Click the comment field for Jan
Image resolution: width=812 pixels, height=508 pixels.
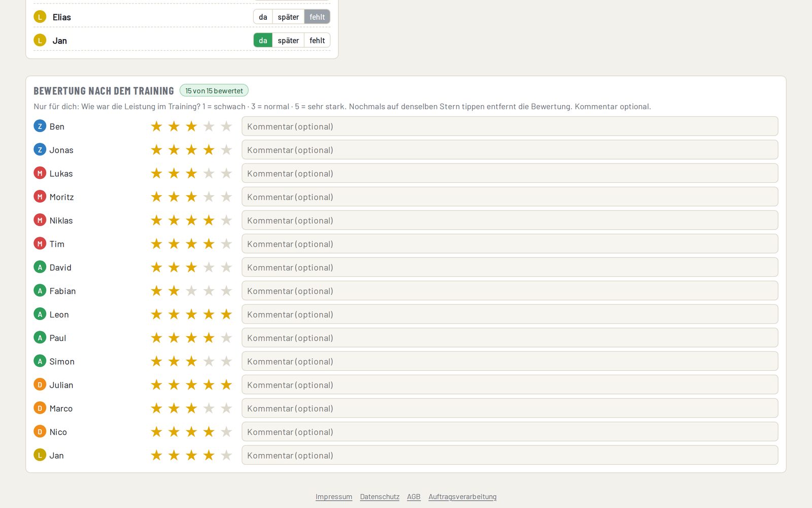[x=510, y=455]
